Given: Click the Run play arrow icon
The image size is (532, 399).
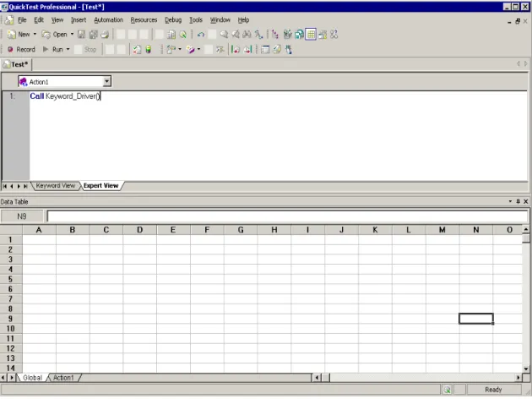Looking at the screenshot, I should coord(46,50).
